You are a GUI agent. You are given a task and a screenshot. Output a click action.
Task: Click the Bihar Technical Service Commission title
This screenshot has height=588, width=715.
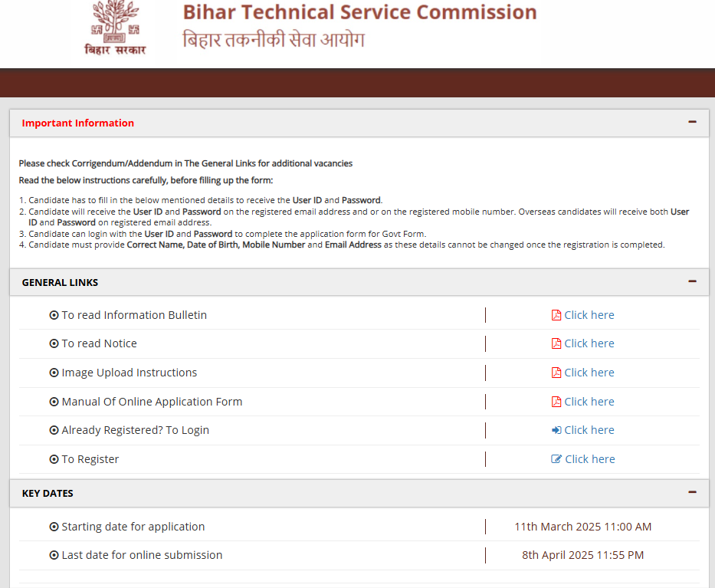359,12
